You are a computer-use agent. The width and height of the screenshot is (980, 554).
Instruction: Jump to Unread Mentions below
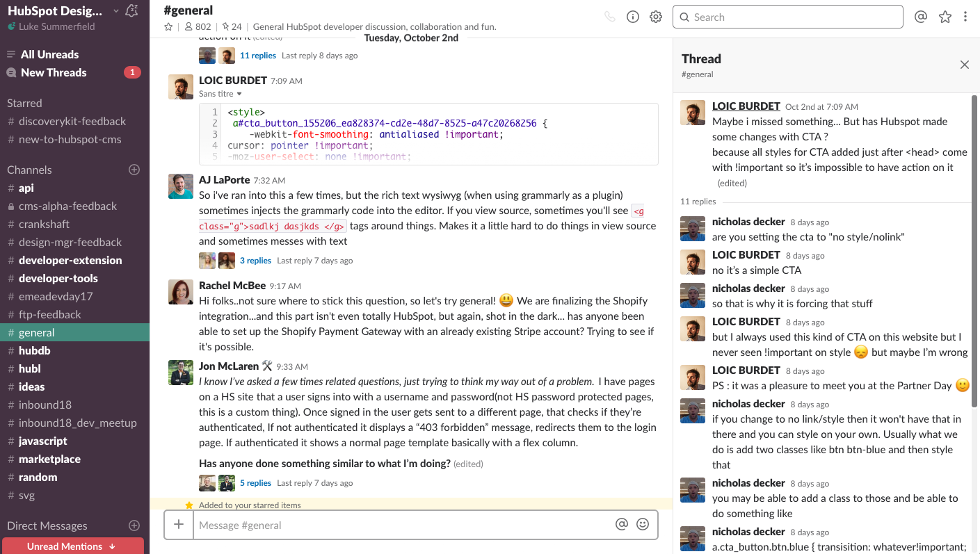tap(72, 546)
